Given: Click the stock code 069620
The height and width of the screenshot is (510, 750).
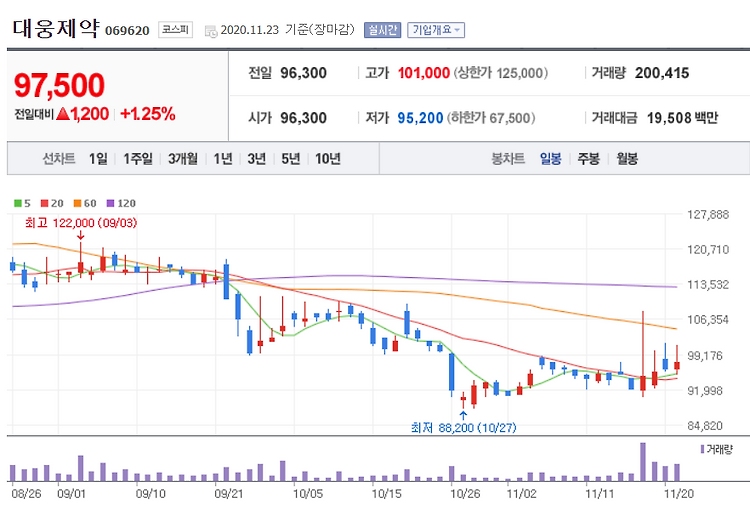Looking at the screenshot, I should (127, 31).
